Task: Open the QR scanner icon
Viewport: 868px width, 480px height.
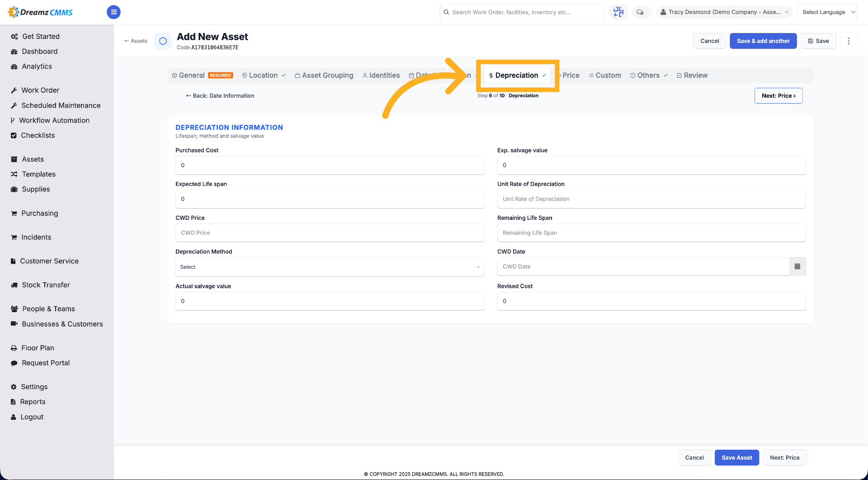Action: [x=618, y=12]
